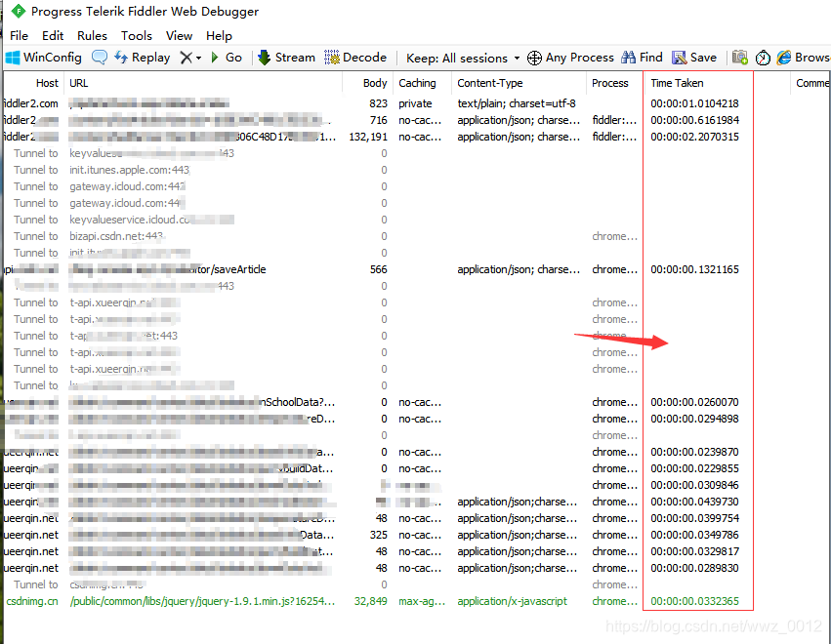The image size is (831, 644).
Task: Click the 325 body size cell
Action: click(x=379, y=535)
